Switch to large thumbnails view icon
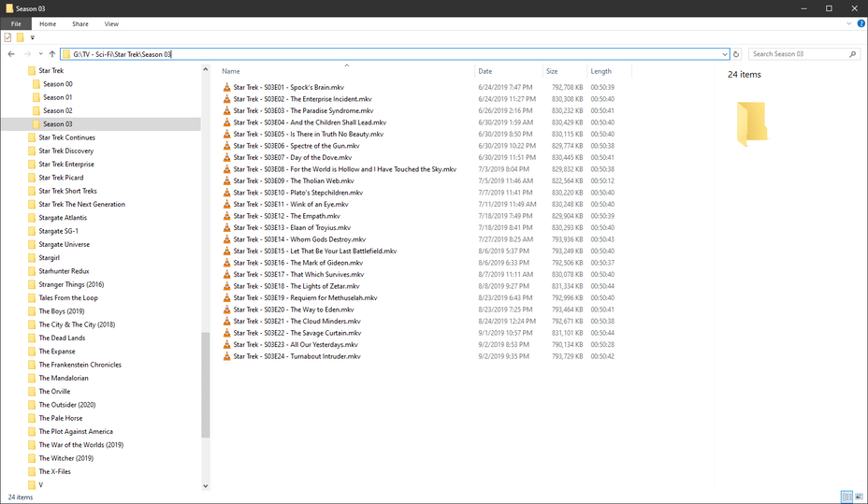This screenshot has width=868, height=504. [x=860, y=497]
